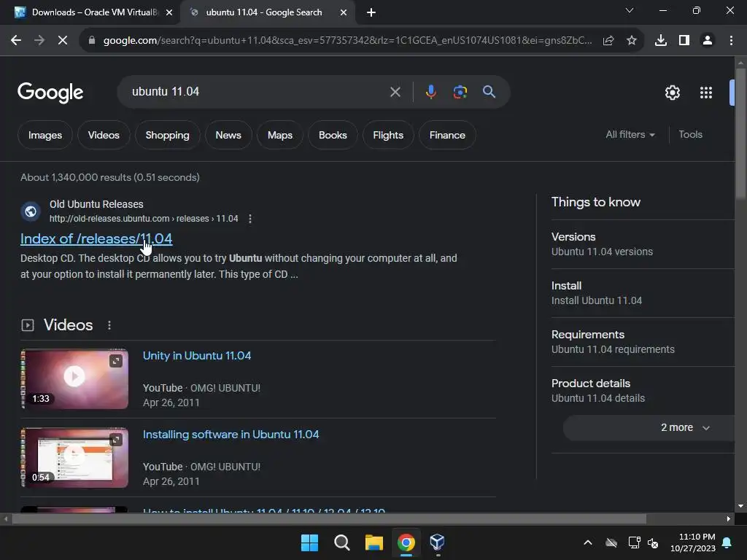Open Windows taskbar search
The width and height of the screenshot is (747, 560).
(x=341, y=542)
